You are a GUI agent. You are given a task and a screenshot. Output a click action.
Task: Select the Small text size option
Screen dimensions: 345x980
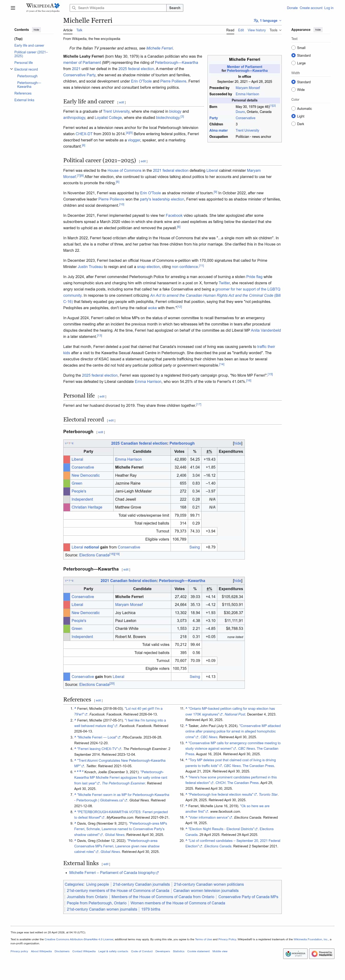click(x=293, y=48)
